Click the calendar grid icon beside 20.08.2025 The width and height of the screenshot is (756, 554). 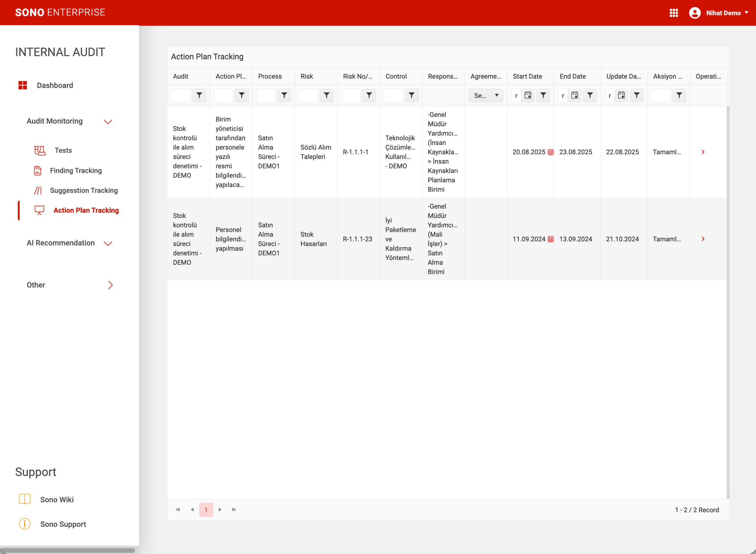[x=550, y=152]
